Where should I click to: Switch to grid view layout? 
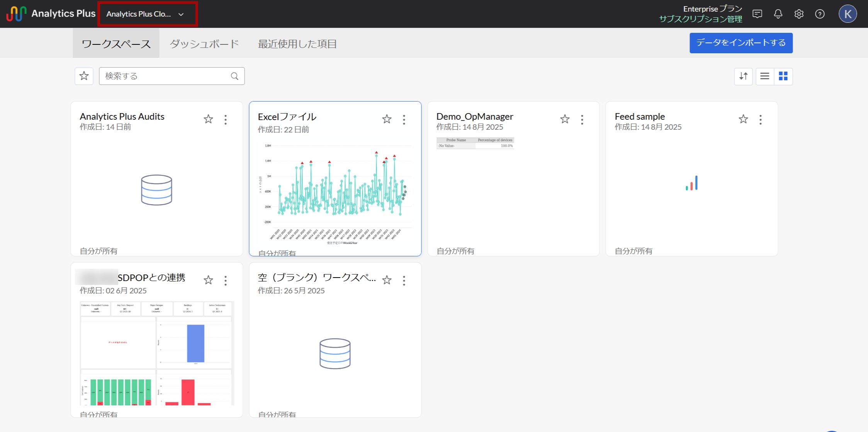(783, 76)
